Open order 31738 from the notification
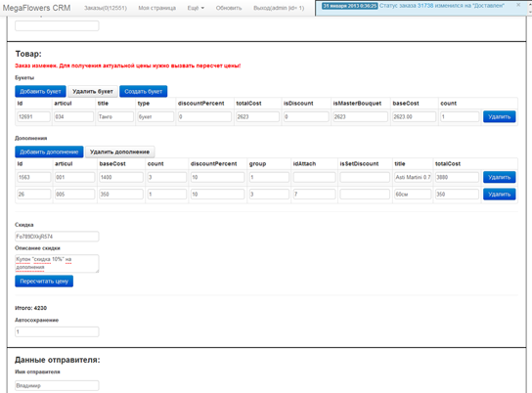The width and height of the screenshot is (532, 393). click(x=423, y=6)
